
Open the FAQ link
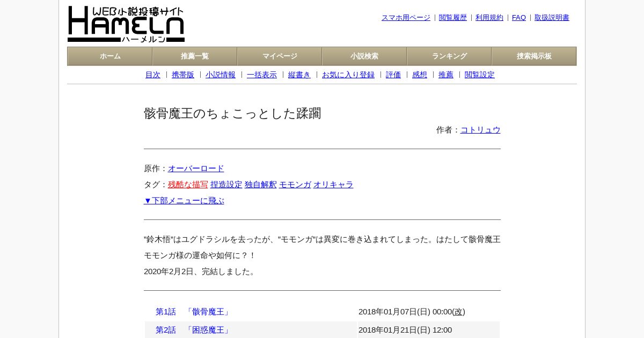519,18
